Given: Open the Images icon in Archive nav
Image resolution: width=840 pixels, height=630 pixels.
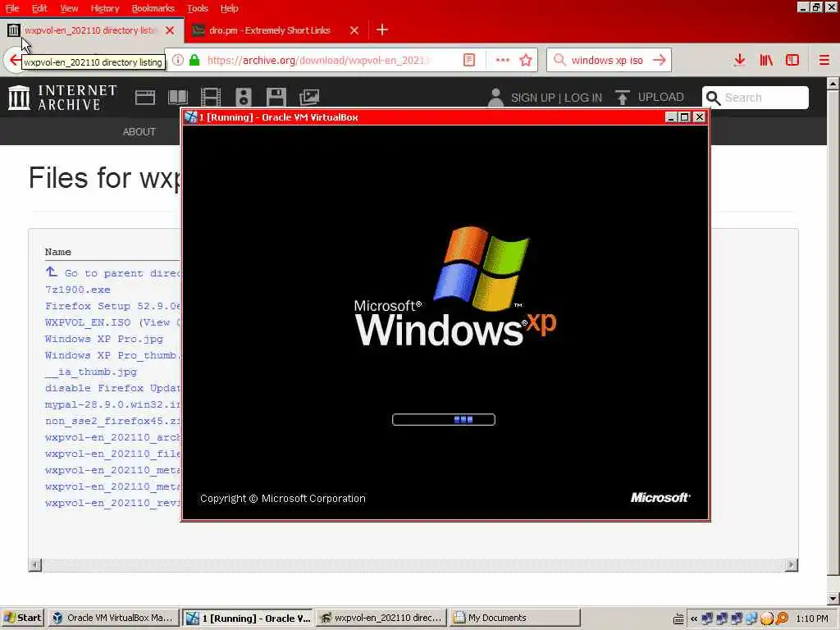Looking at the screenshot, I should pos(309,98).
